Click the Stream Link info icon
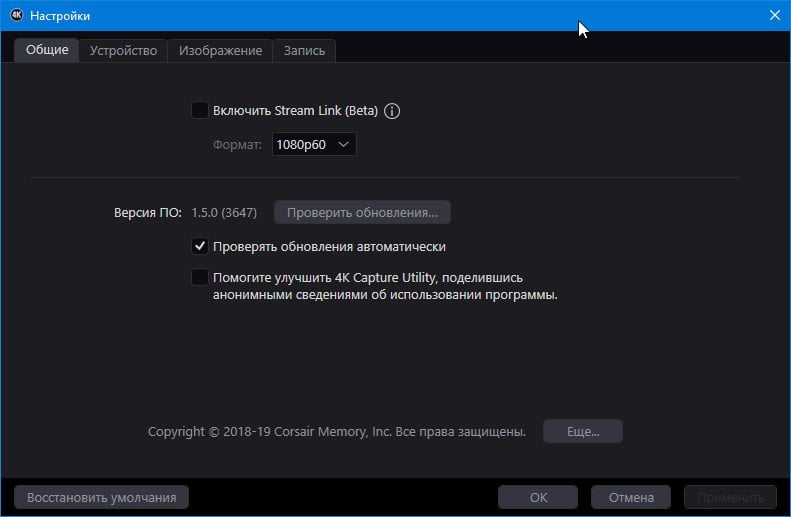 [x=392, y=111]
